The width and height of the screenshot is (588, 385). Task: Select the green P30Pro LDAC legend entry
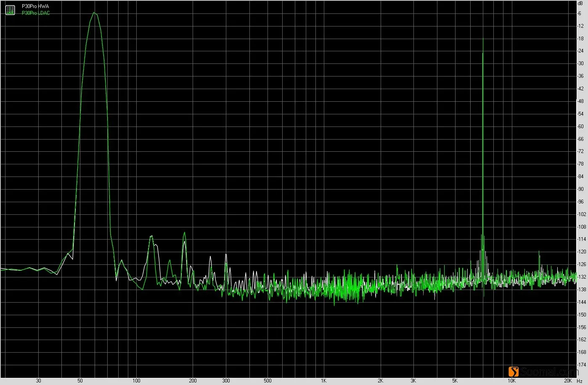[36, 13]
